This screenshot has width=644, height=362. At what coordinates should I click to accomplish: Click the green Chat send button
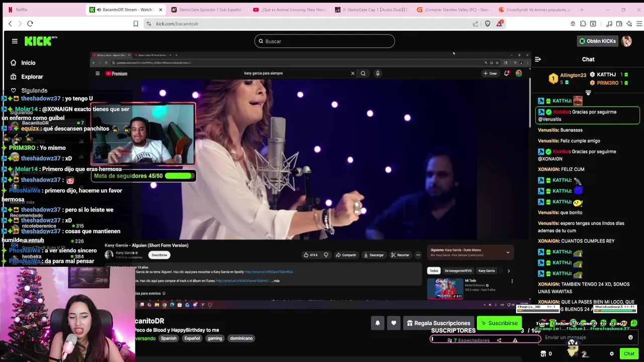pos(629,354)
